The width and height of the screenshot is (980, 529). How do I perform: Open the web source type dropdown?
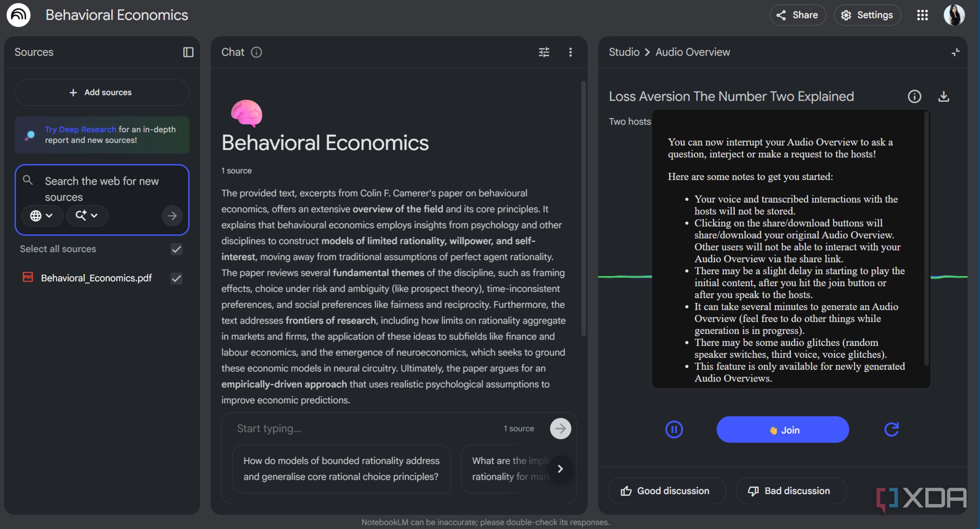pos(42,216)
